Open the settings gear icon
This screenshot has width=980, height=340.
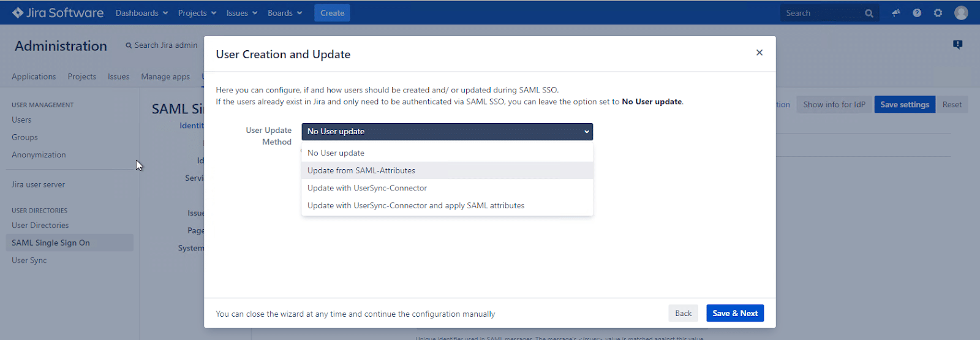[938, 13]
